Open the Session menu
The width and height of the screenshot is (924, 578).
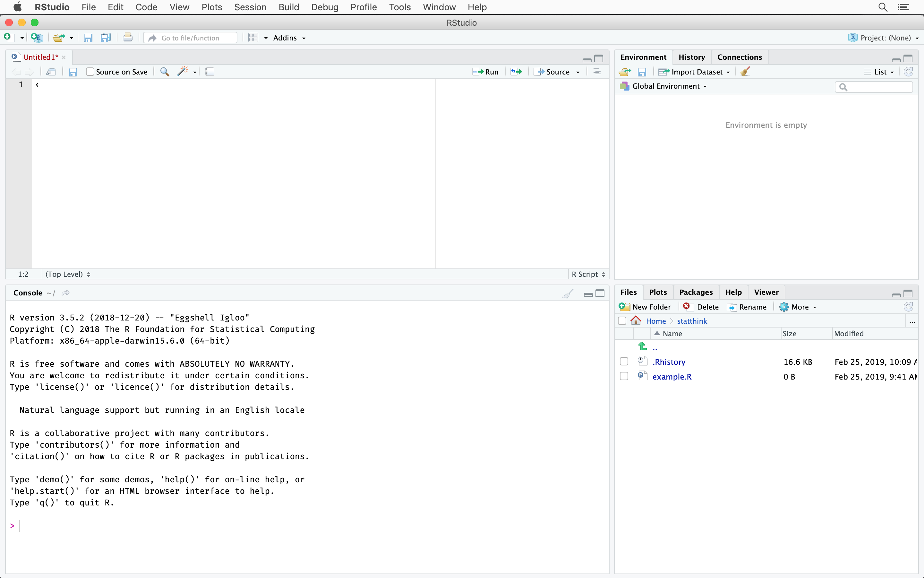pos(250,7)
